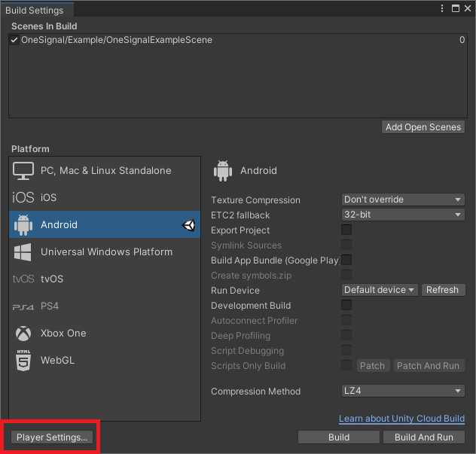Image resolution: width=476 pixels, height=454 pixels.
Task: Select the Android platform row
Action: [x=105, y=224]
